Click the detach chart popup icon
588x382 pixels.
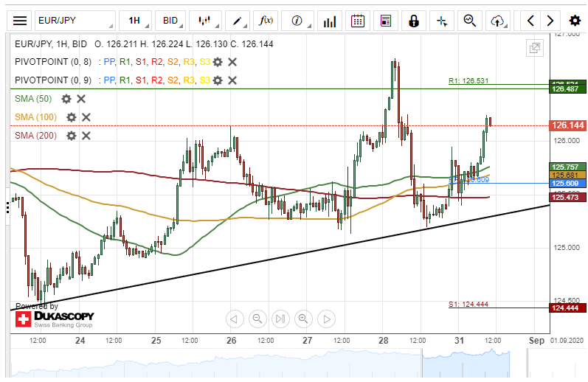[534, 48]
